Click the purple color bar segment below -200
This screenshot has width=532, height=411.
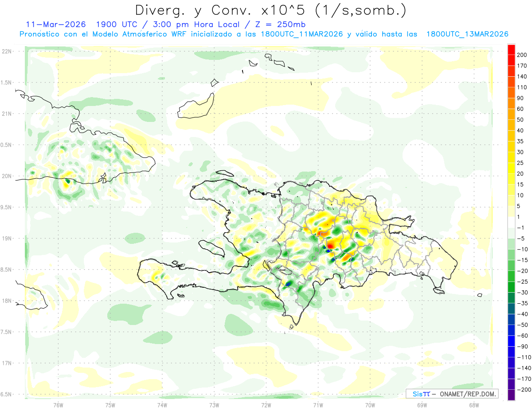(512, 395)
